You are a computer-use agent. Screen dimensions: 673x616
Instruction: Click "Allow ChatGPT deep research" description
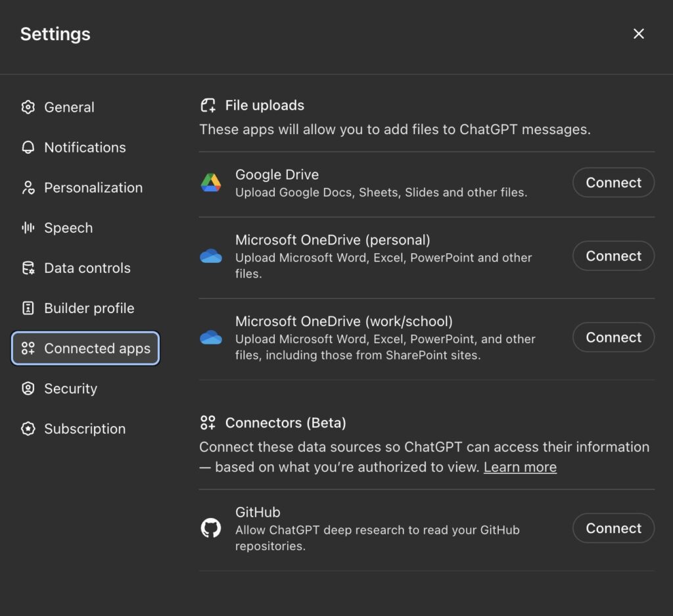click(377, 538)
